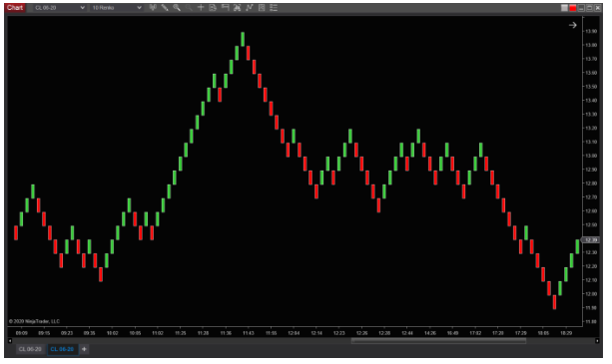Toggle the bar-type icon in toolbar

coord(153,8)
